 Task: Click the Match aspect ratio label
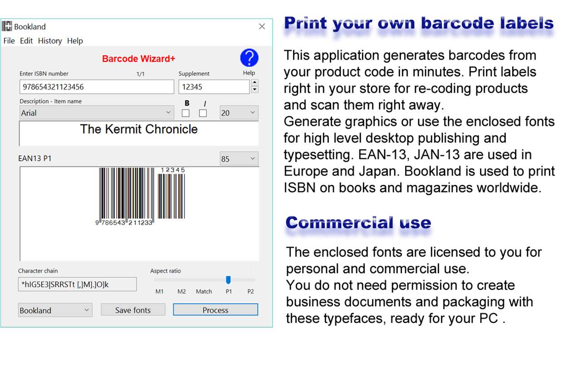tap(204, 292)
